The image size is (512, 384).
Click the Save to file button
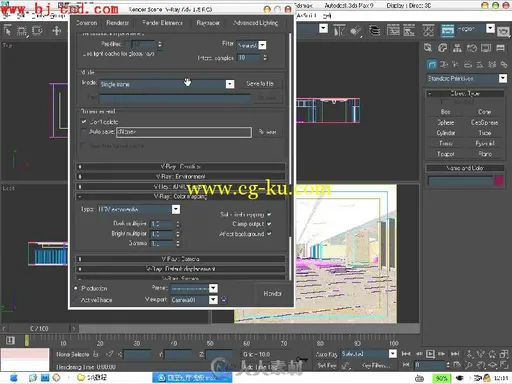tap(260, 84)
